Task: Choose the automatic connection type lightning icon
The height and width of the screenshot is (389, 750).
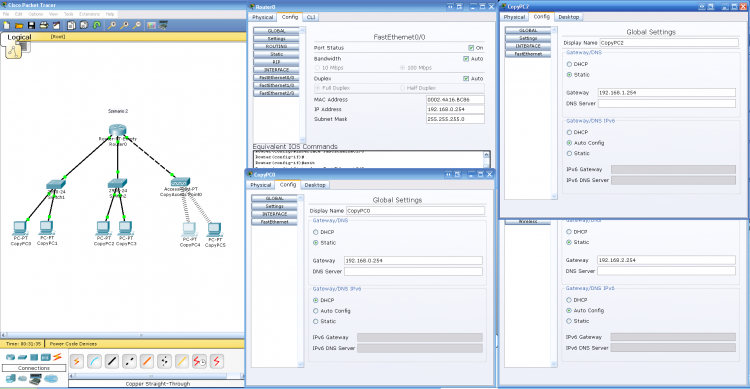Action: pos(77,361)
